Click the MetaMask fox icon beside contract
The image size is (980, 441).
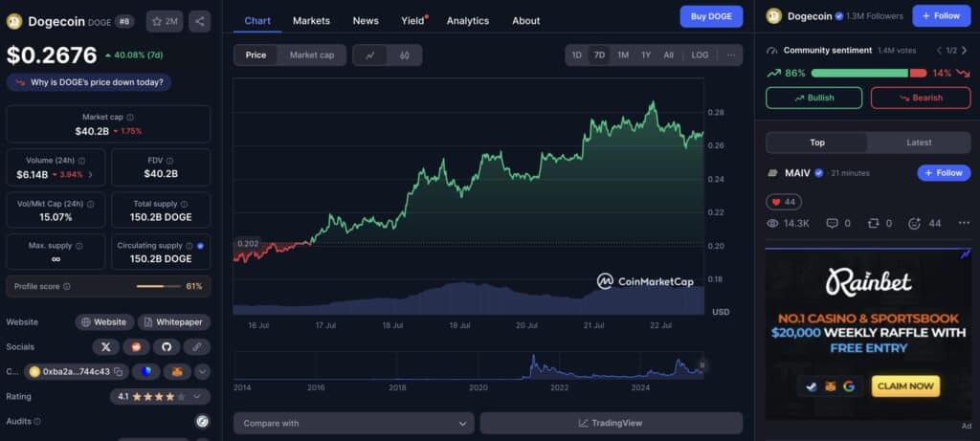coord(177,372)
